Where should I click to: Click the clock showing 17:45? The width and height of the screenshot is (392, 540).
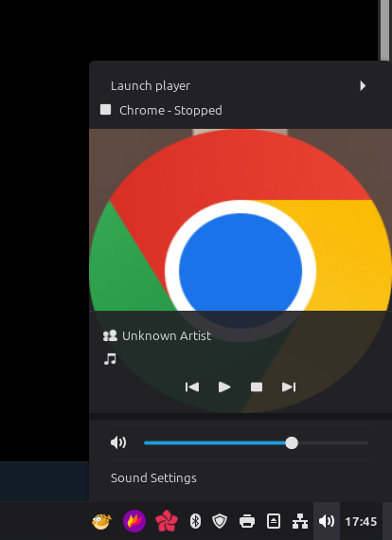(361, 522)
